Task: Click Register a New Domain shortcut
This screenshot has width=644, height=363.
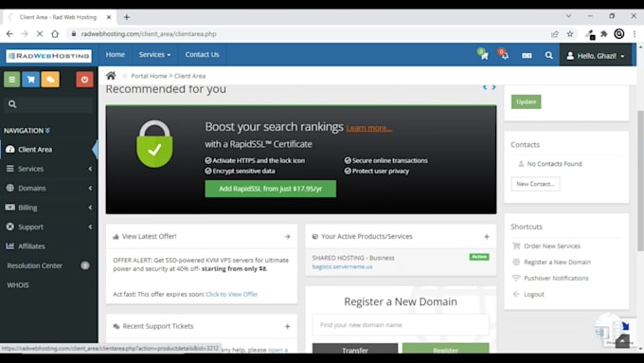Action: (x=557, y=263)
